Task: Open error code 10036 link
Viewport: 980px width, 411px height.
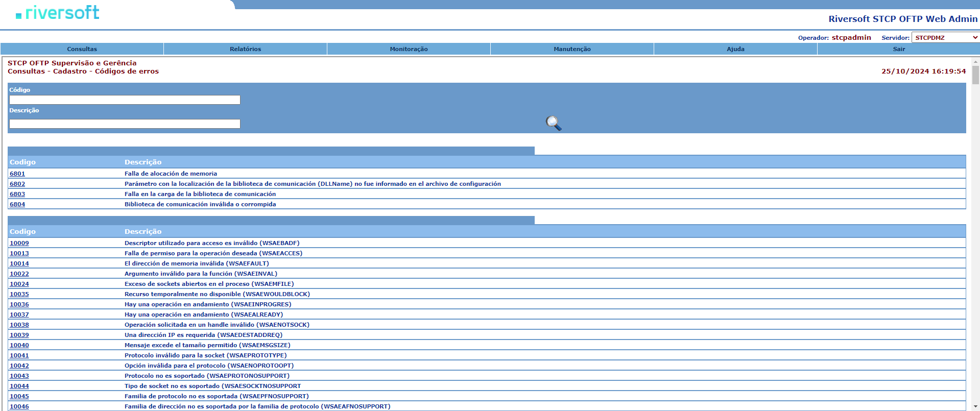Action: (19, 304)
